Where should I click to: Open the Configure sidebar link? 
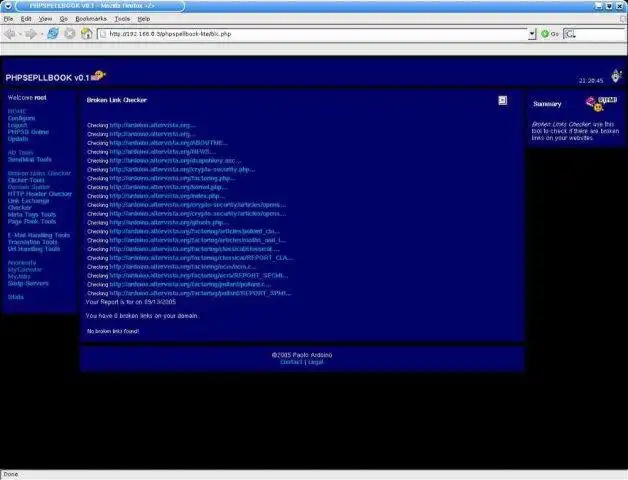22,118
